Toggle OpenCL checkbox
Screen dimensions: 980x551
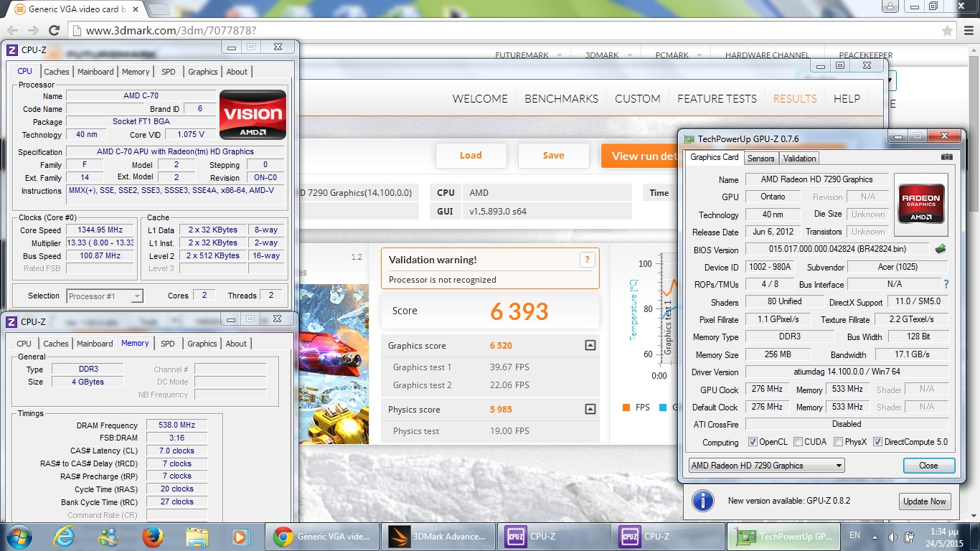click(x=753, y=442)
